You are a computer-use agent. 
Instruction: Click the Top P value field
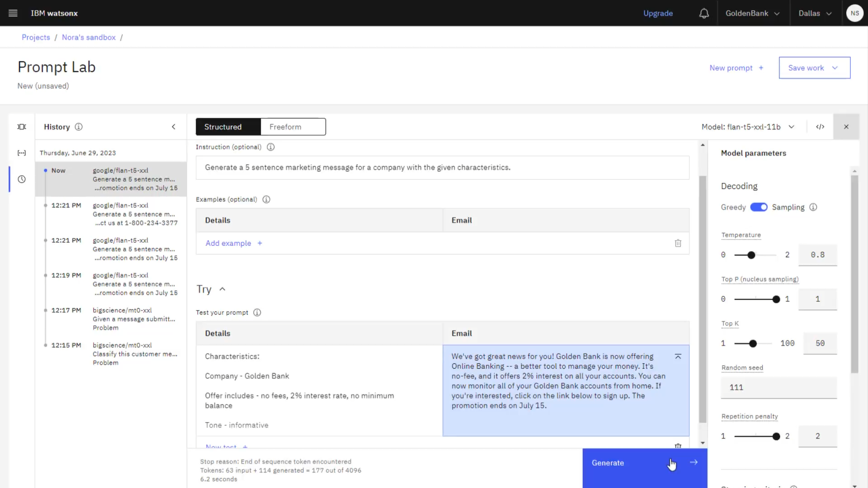coord(817,299)
